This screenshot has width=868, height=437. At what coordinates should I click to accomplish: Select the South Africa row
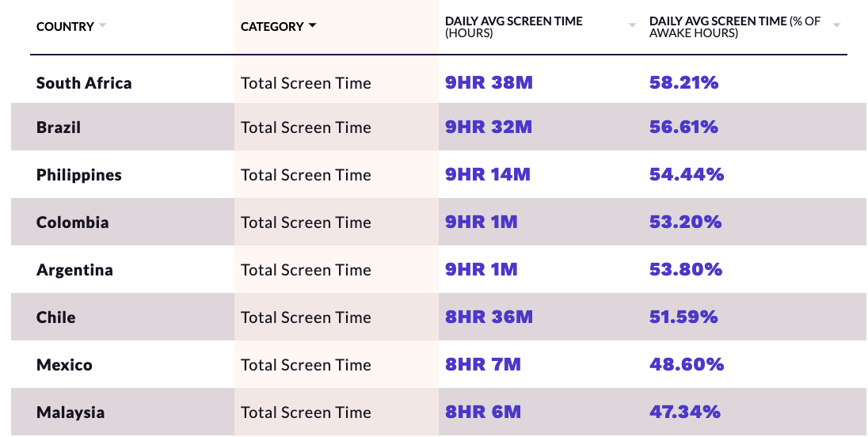84,83
